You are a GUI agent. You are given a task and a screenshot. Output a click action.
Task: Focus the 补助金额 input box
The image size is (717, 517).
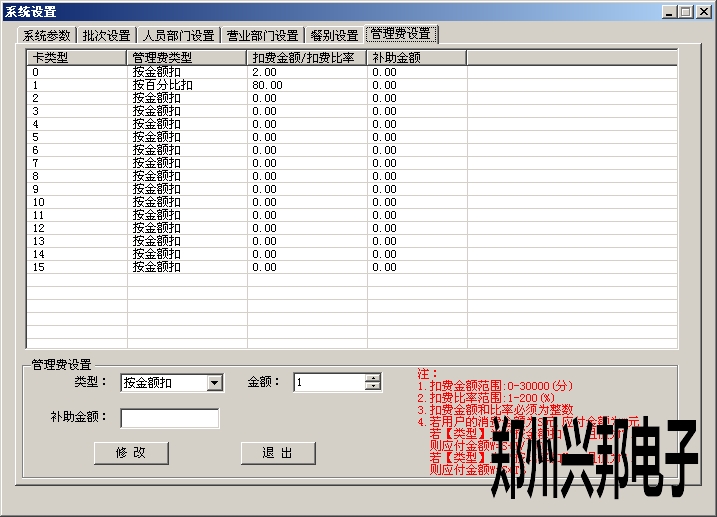[x=169, y=418]
